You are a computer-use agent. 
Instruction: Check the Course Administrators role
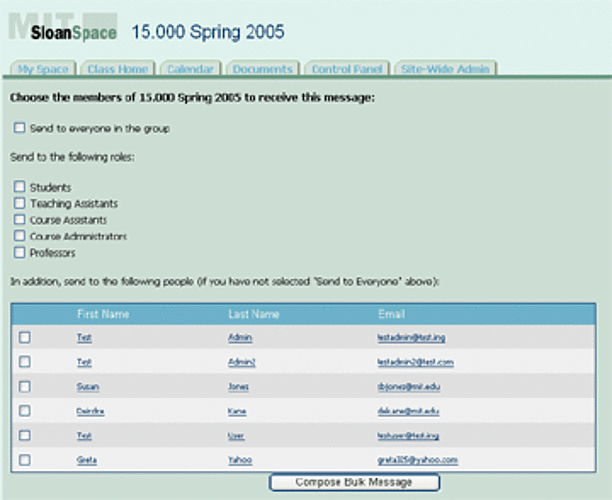point(19,236)
